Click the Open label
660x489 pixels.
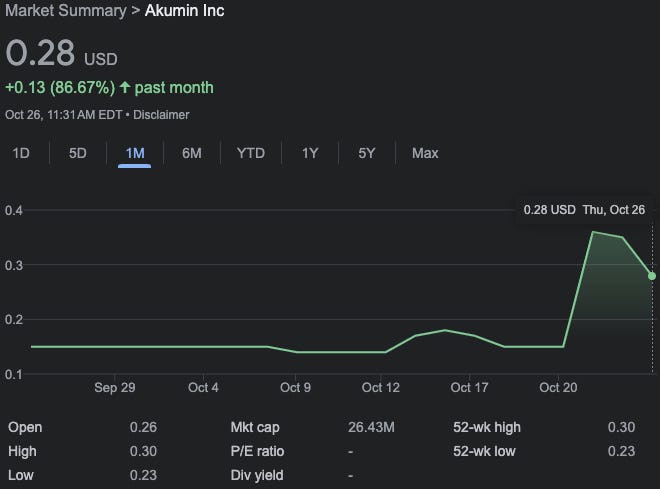click(25, 427)
